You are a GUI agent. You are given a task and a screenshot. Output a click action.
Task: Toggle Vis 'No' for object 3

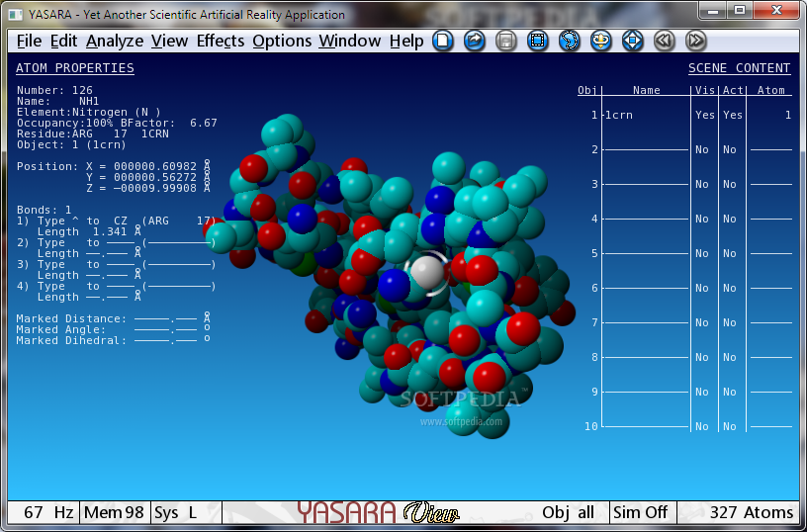tap(702, 184)
